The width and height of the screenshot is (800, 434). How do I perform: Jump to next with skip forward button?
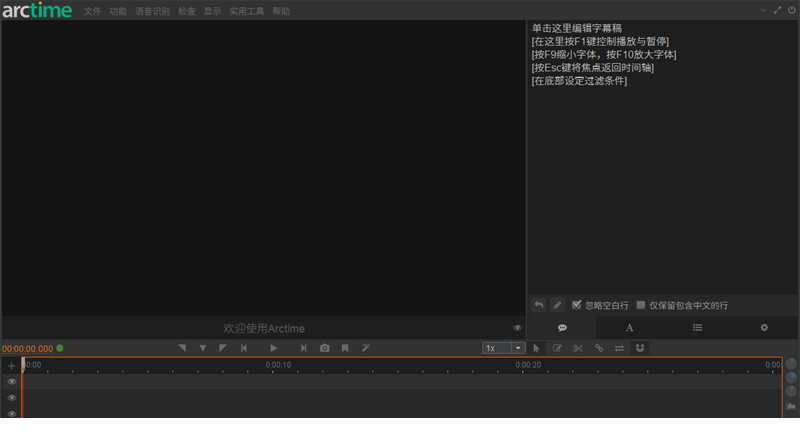point(304,348)
